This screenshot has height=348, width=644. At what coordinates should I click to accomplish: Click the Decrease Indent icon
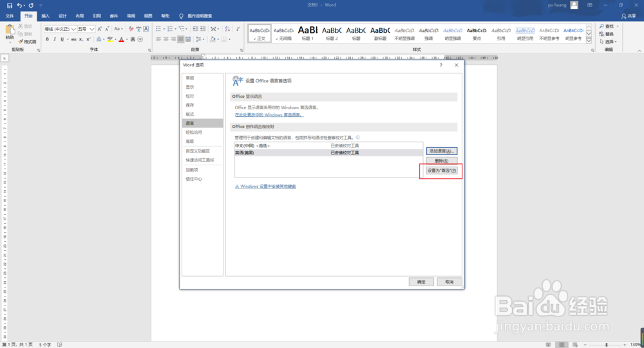pyautogui.click(x=195, y=29)
